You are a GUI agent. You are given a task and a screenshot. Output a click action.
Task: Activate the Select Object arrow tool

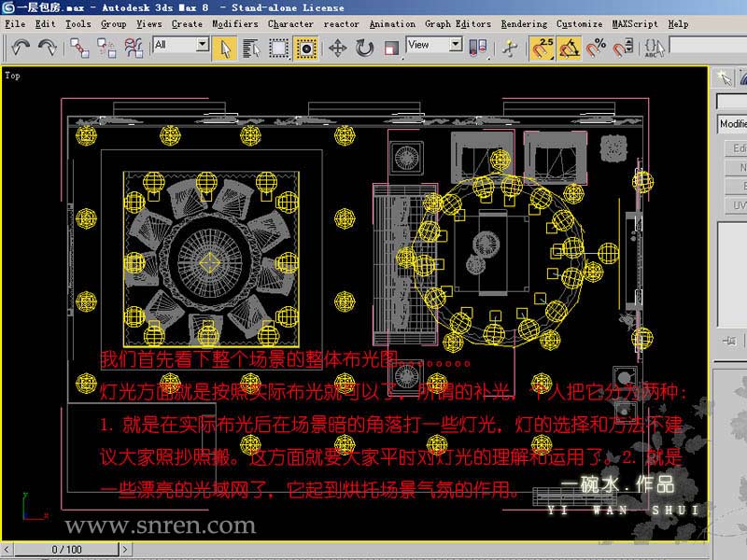tap(225, 49)
